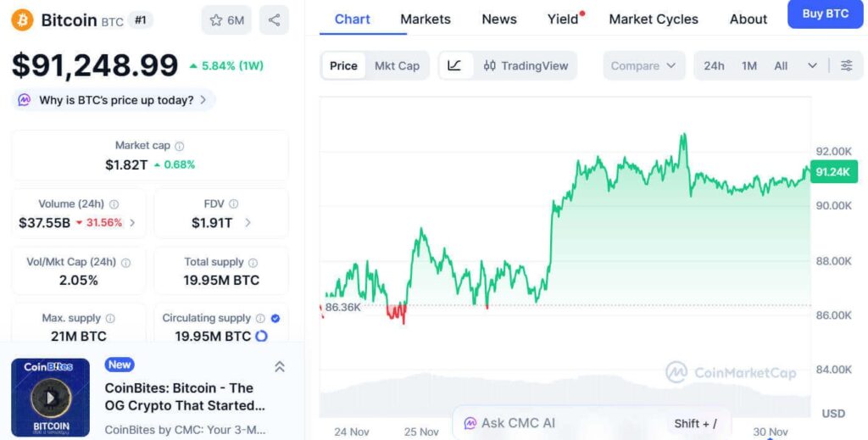Image resolution: width=868 pixels, height=440 pixels.
Task: Open the Compare dropdown
Action: coord(644,65)
